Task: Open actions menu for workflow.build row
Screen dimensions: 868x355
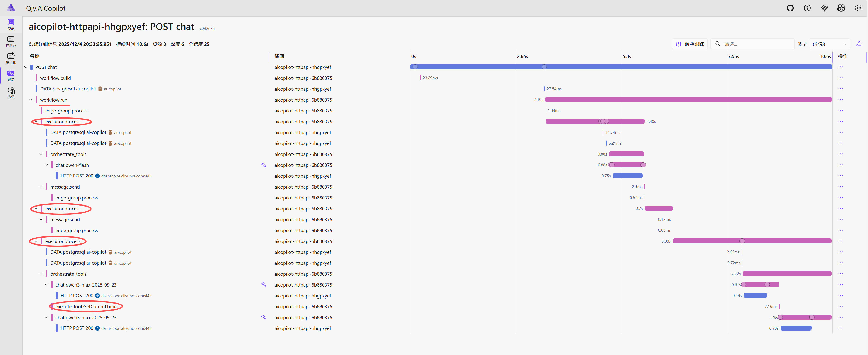Action: [x=840, y=78]
